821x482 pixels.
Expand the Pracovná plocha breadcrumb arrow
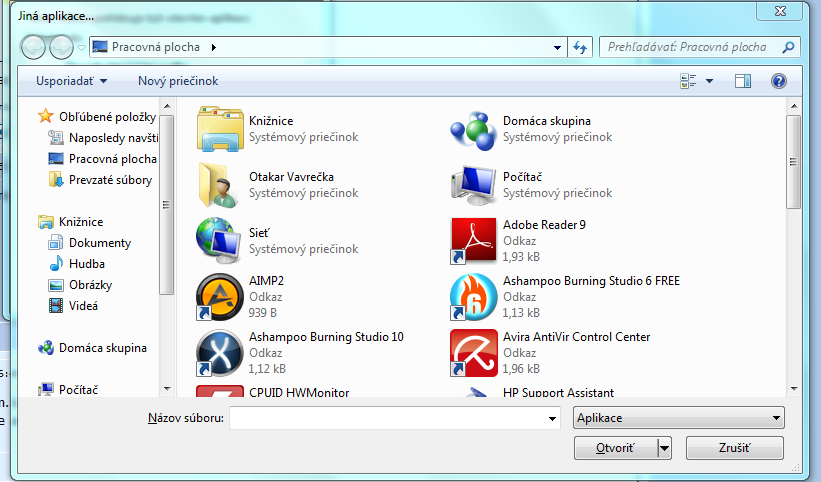(x=214, y=47)
